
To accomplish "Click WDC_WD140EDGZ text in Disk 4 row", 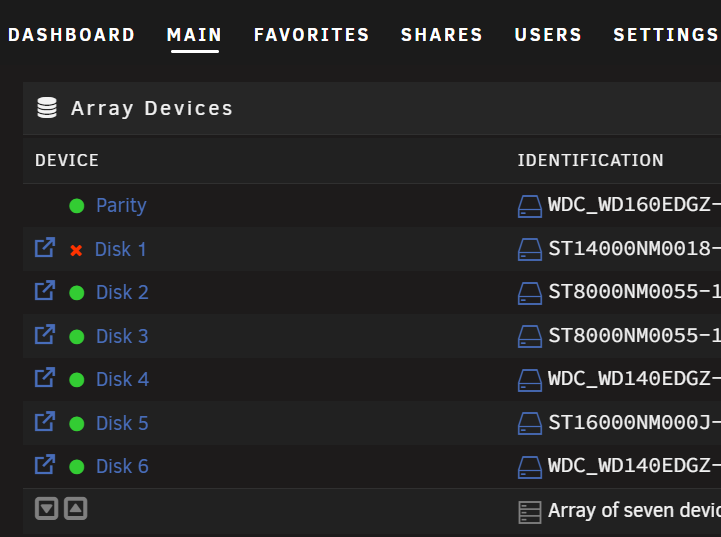I will click(634, 378).
